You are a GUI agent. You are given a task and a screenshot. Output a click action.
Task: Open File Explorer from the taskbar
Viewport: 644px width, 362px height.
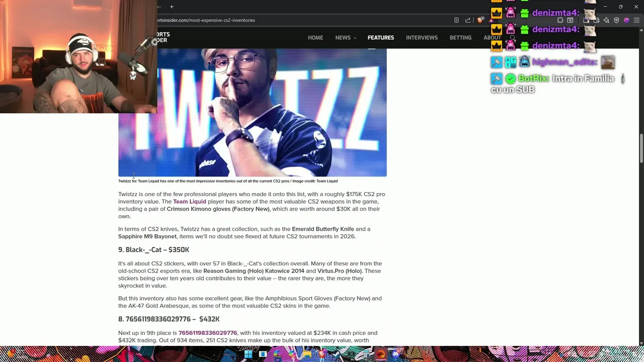pyautogui.click(x=307, y=354)
